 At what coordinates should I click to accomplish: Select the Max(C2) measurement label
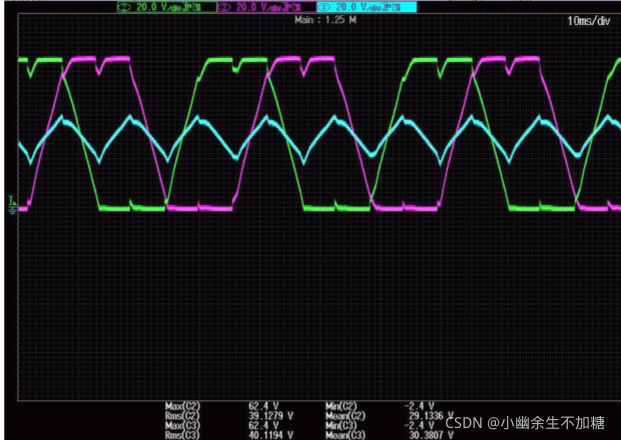tap(183, 406)
